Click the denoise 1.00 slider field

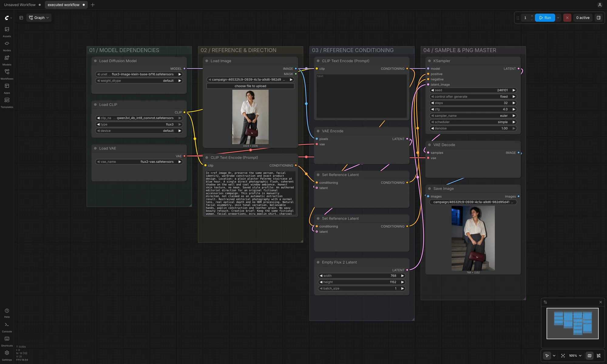pyautogui.click(x=473, y=128)
